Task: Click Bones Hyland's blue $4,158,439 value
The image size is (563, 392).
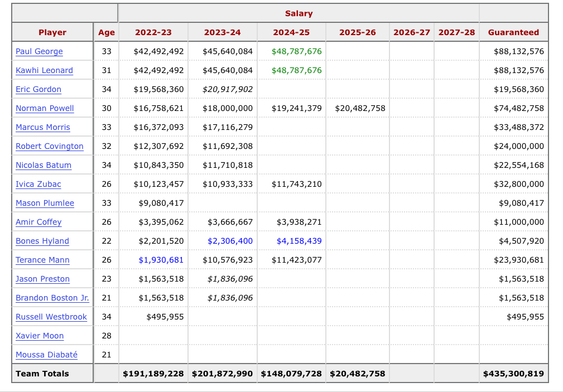Action: 299,241
